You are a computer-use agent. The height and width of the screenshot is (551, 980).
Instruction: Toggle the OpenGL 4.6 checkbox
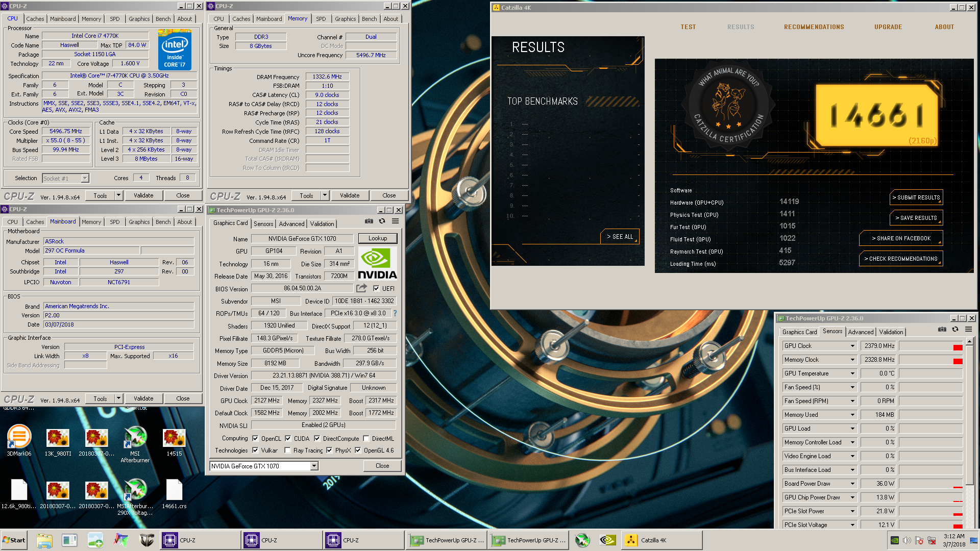pyautogui.click(x=358, y=450)
